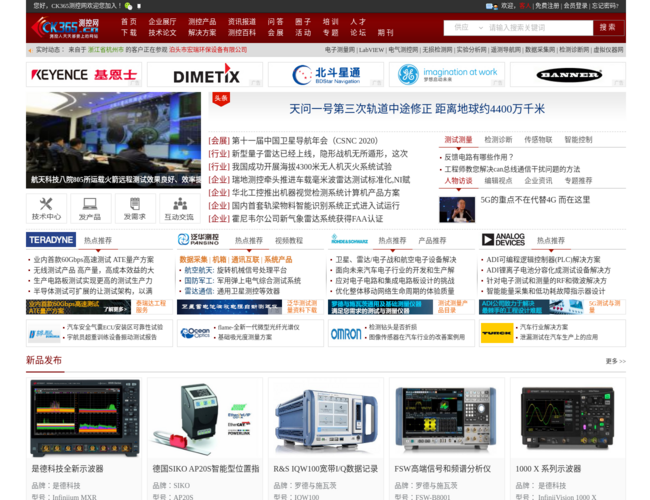Open the 5G的重点不在代替4G article
The height and width of the screenshot is (500, 650).
click(535, 200)
